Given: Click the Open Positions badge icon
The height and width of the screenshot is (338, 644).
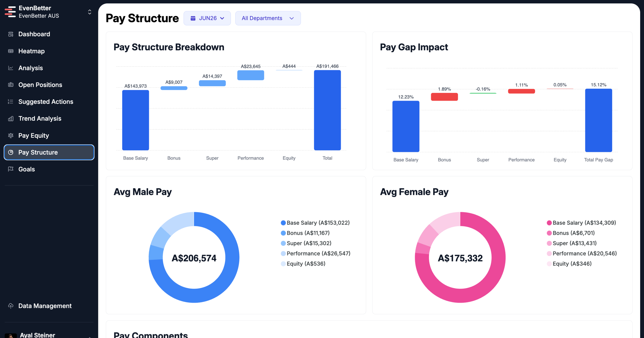Looking at the screenshot, I should pos(11,85).
